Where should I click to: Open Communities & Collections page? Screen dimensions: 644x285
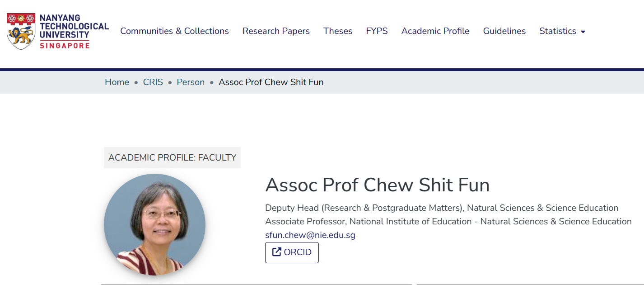point(174,31)
